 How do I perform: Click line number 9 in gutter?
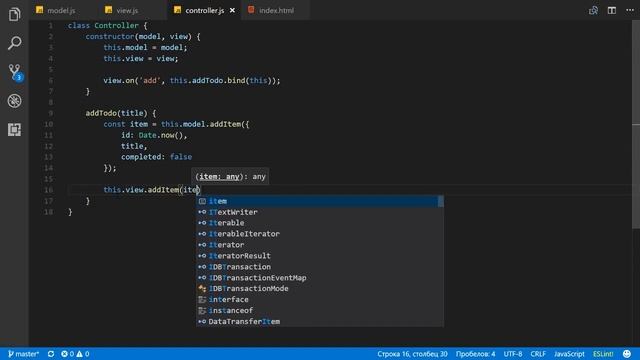click(x=51, y=113)
